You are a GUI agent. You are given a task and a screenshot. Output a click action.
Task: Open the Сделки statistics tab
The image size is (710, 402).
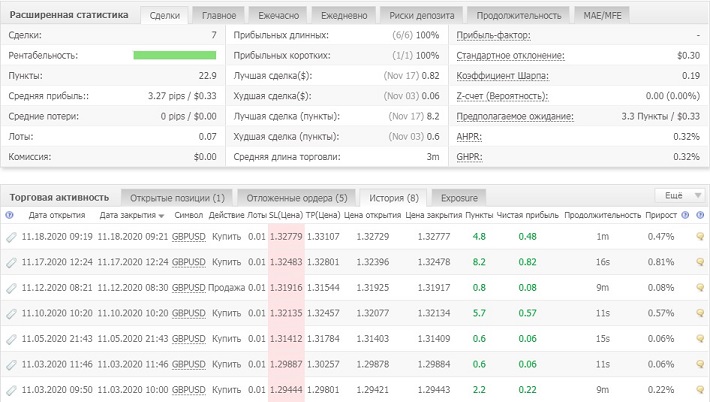[x=164, y=15]
